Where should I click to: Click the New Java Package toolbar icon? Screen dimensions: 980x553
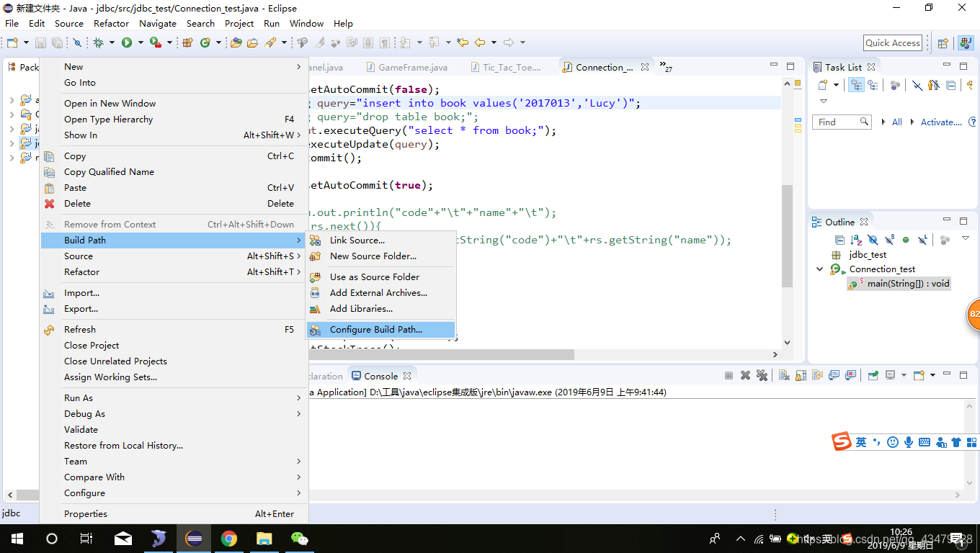187,43
